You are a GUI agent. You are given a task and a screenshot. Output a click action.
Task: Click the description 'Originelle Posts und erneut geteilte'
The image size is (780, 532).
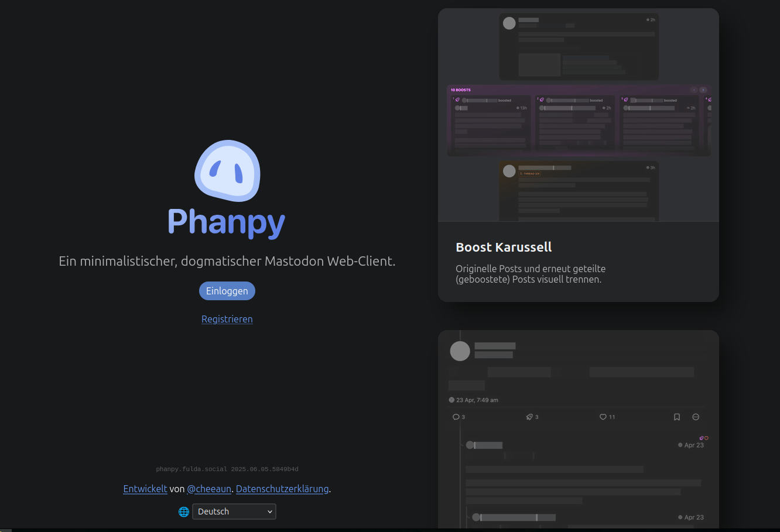(x=531, y=269)
